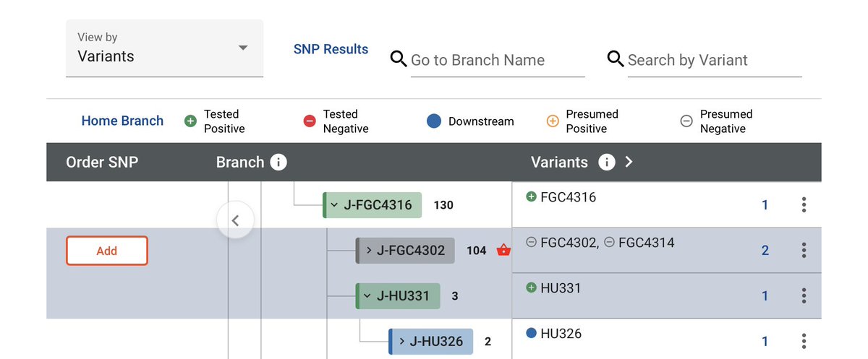
Task: Expand the J-HU326 branch
Action: 401,342
